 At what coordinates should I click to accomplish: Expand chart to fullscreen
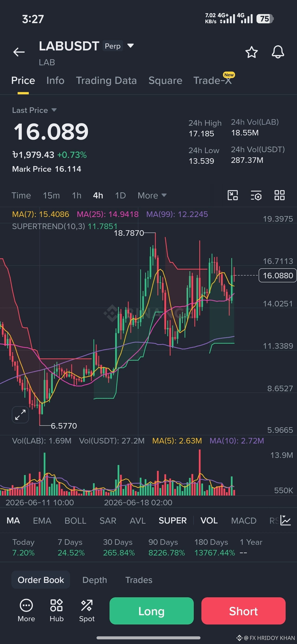pos(20,415)
